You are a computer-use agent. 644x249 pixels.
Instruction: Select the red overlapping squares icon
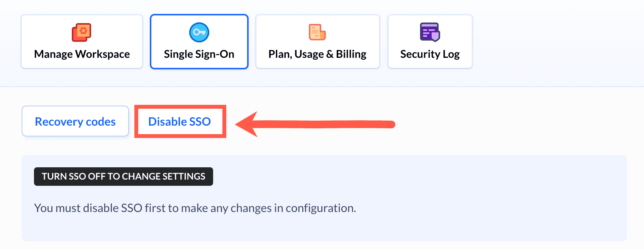81,32
